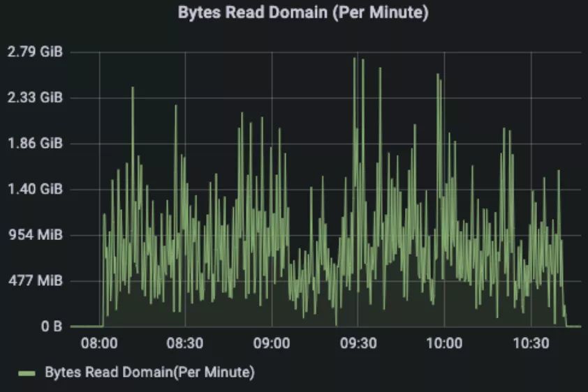Select the 09:30 time axis label

point(358,343)
